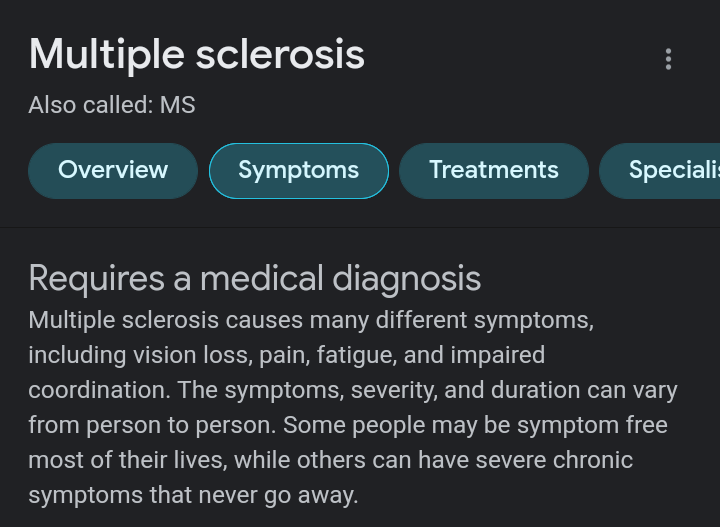Open the Treatments tab
This screenshot has width=720, height=527.
coord(494,170)
